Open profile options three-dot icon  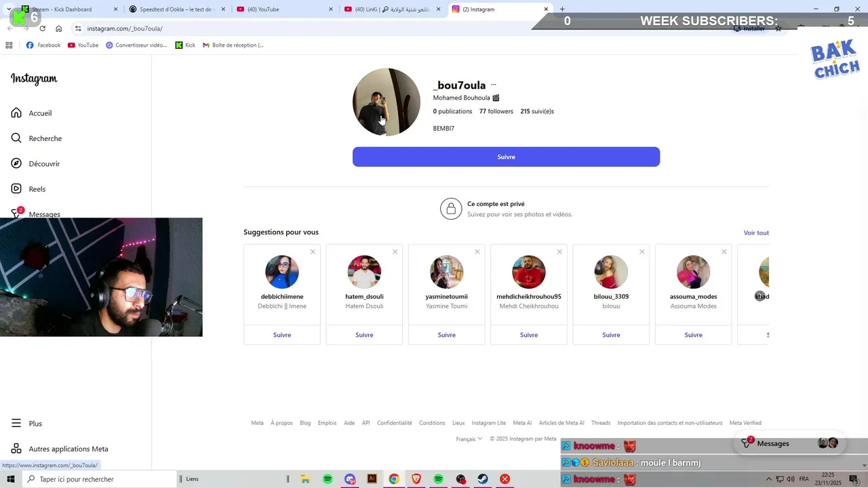coord(494,85)
